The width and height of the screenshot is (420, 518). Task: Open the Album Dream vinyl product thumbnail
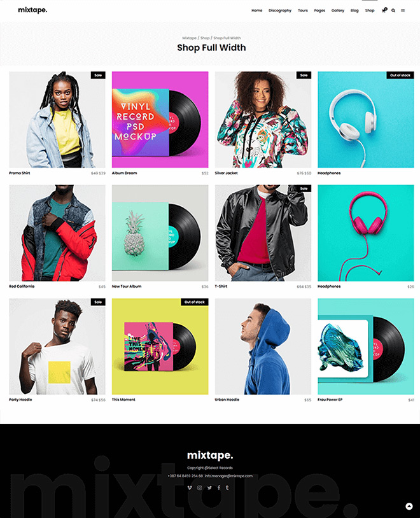pyautogui.click(x=160, y=120)
